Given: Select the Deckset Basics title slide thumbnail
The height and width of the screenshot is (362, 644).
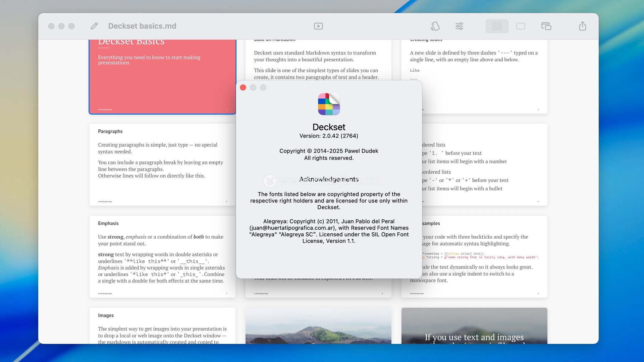Looking at the screenshot, I should [x=162, y=77].
